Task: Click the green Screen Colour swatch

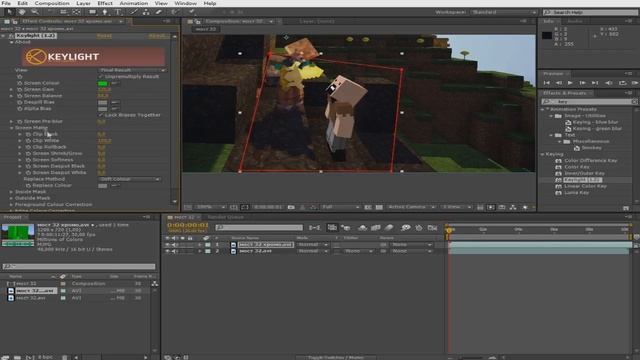Action: (102, 83)
